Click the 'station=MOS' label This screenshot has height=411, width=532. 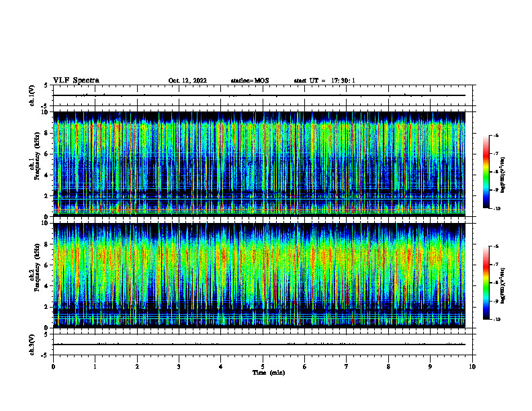tap(250, 81)
